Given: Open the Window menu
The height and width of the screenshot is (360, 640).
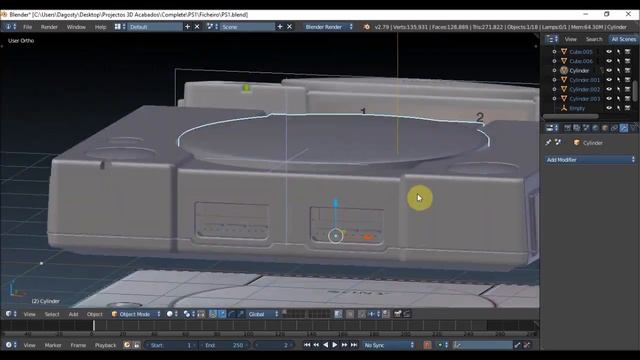Looking at the screenshot, I should (76, 27).
